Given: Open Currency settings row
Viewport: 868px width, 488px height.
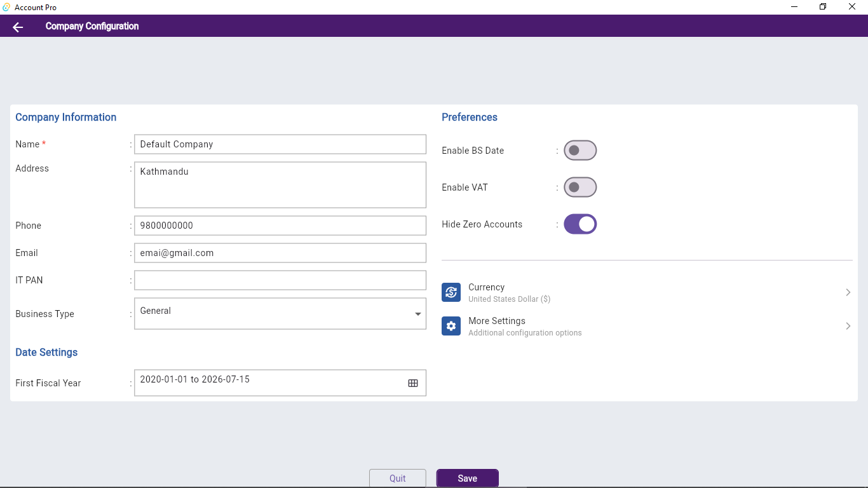Looking at the screenshot, I should coord(647,292).
